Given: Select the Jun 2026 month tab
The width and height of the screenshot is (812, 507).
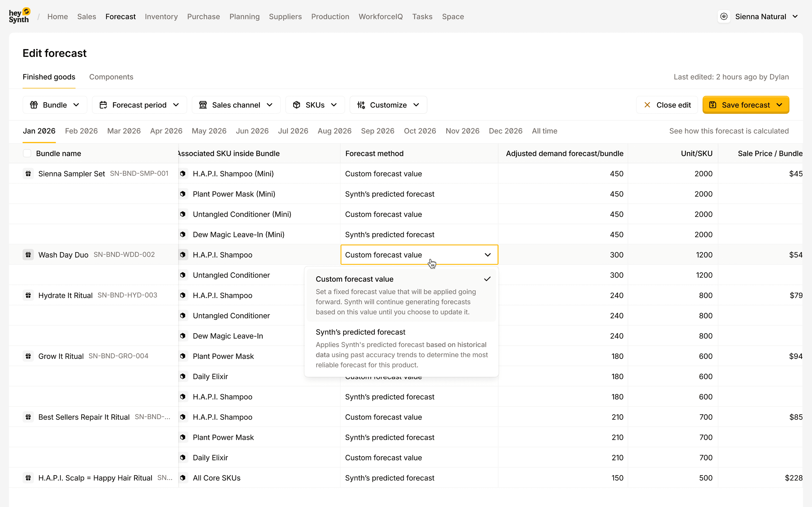Looking at the screenshot, I should coord(252,131).
